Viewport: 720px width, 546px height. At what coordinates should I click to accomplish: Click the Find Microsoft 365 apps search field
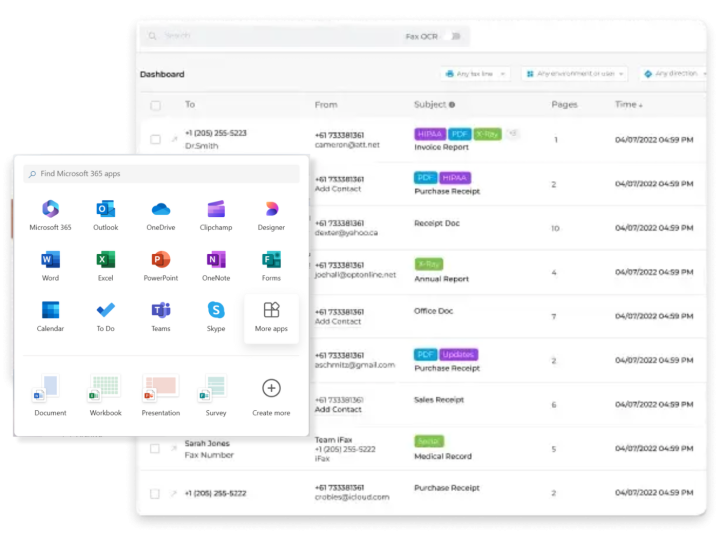click(161, 174)
